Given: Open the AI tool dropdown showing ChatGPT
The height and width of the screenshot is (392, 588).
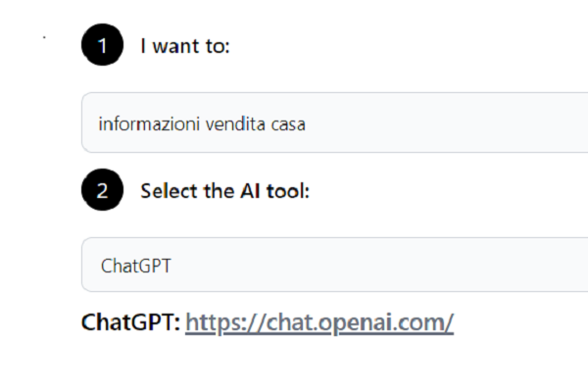Looking at the screenshot, I should 333,265.
